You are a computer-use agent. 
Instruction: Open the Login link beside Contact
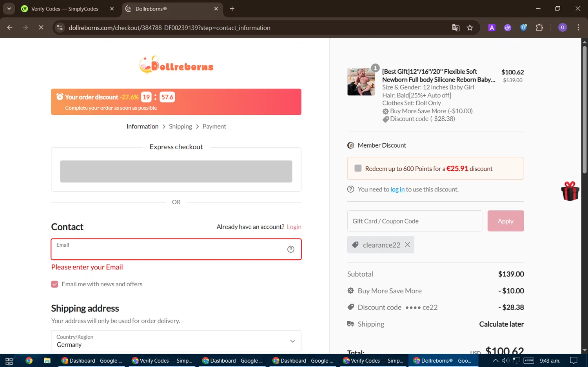(294, 227)
